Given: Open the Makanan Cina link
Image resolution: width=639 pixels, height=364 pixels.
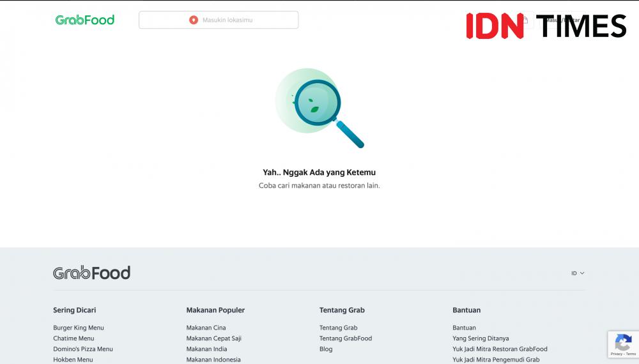Looking at the screenshot, I should click(x=206, y=328).
